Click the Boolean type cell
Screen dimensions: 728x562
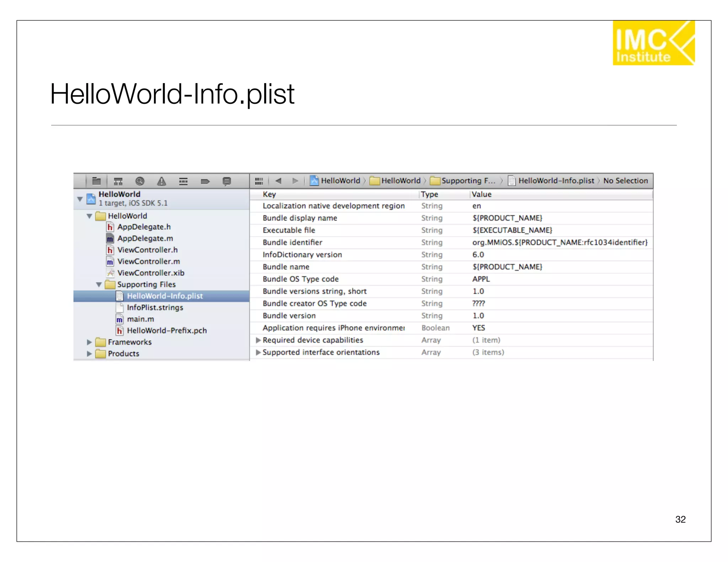pos(435,328)
